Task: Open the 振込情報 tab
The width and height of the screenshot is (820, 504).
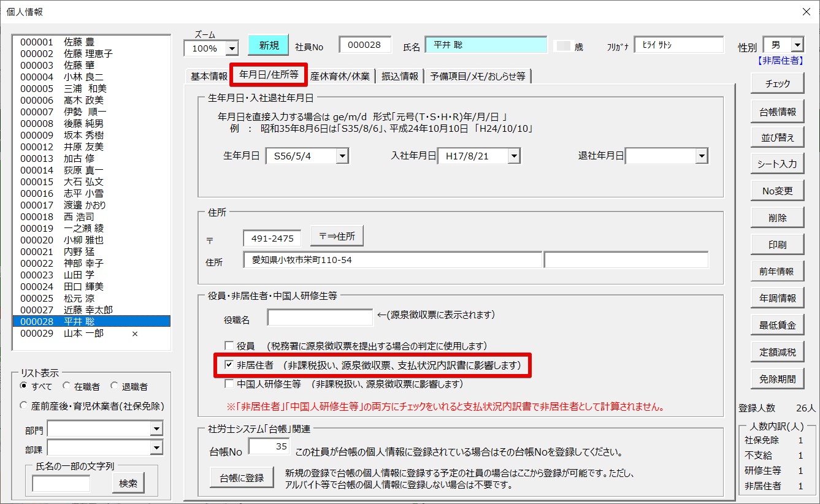Action: 400,76
